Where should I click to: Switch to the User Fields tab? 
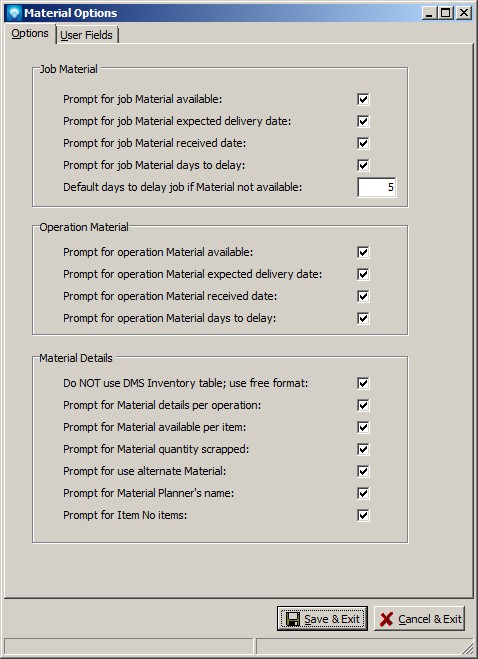(87, 35)
